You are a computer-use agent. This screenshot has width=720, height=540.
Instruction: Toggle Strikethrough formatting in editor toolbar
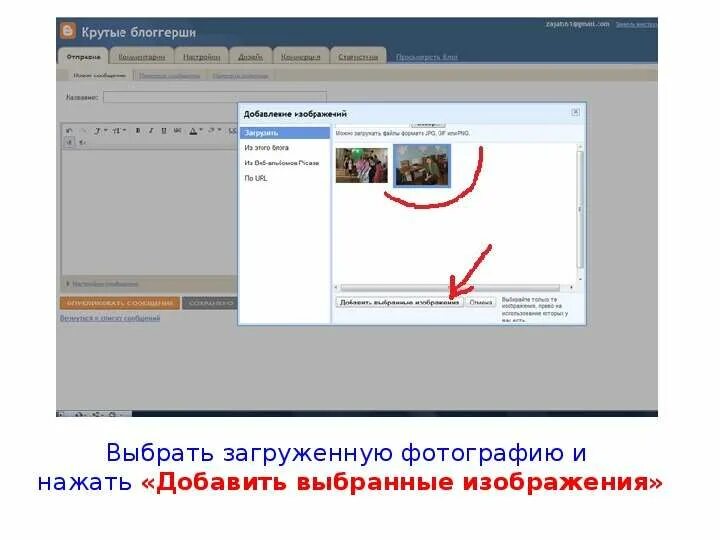point(177,131)
